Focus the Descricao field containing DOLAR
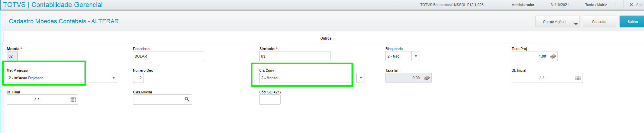The height and width of the screenshot is (133, 644). (169, 56)
